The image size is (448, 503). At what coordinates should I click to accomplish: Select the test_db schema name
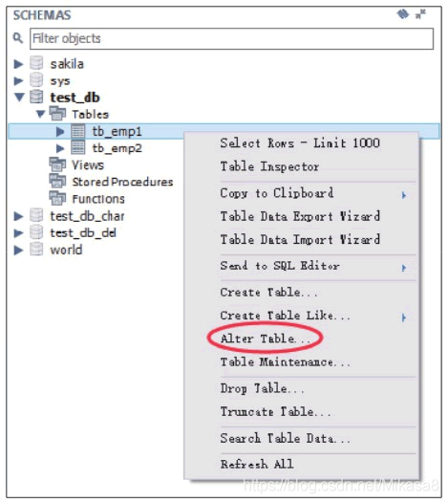coord(75,98)
